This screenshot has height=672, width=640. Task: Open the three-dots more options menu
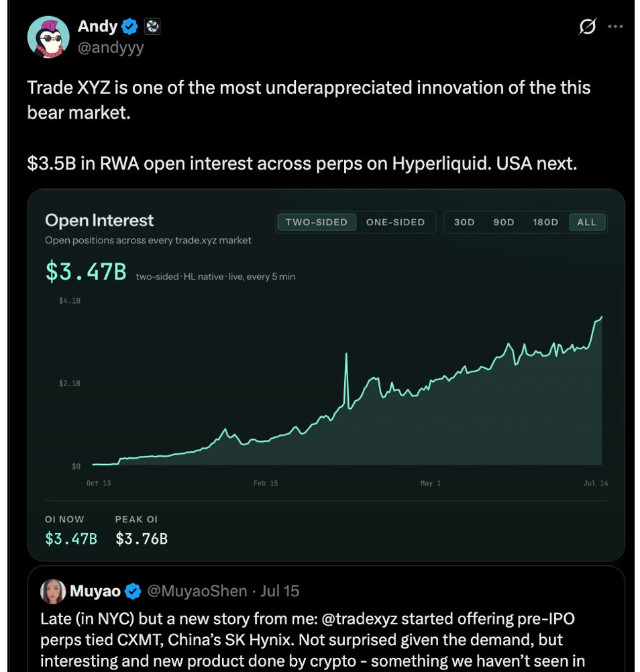[615, 27]
